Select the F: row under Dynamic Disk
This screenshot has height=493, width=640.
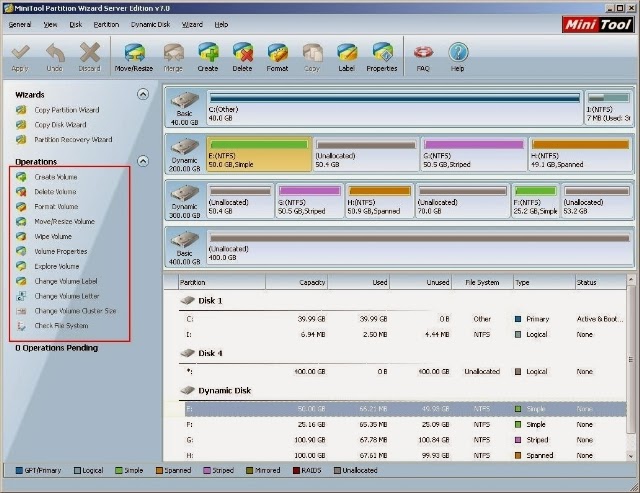pyautogui.click(x=405, y=424)
